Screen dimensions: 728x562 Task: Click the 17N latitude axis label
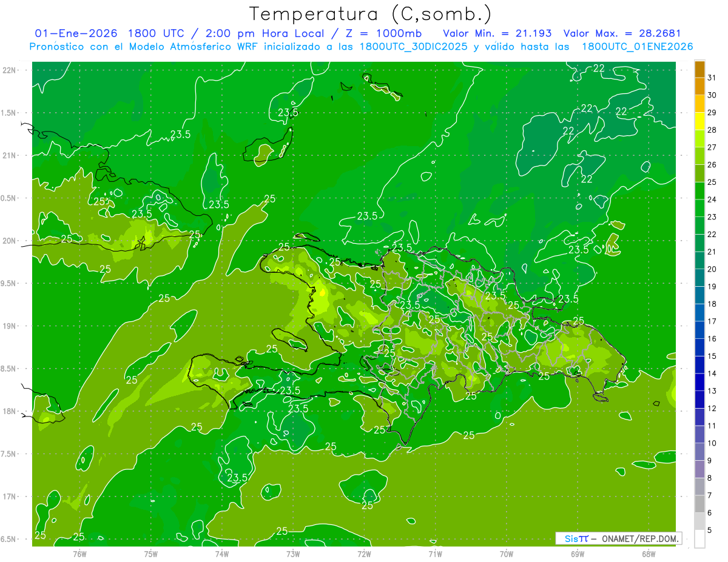pos(10,497)
